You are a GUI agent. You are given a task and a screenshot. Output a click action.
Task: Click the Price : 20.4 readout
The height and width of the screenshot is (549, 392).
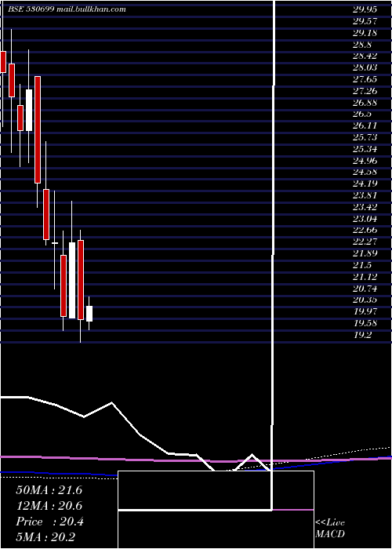(x=49, y=522)
